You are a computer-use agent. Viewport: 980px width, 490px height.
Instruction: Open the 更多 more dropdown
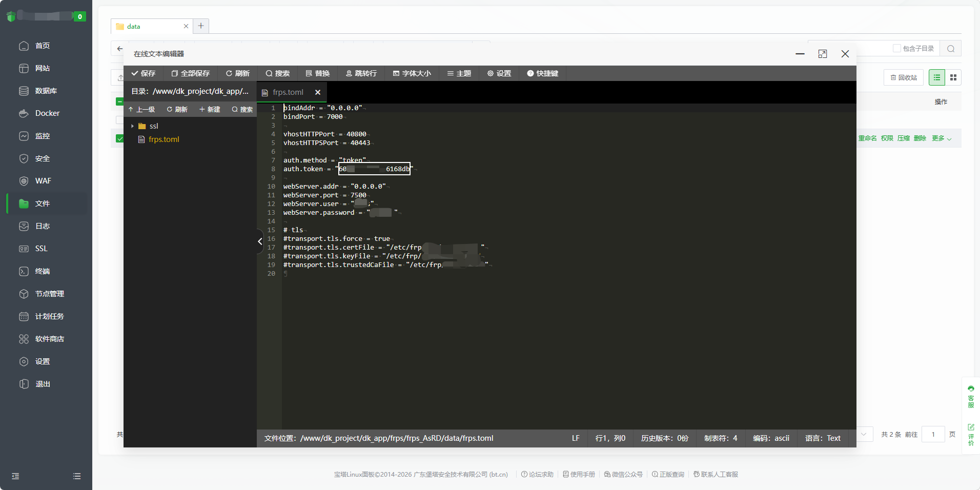pyautogui.click(x=941, y=138)
